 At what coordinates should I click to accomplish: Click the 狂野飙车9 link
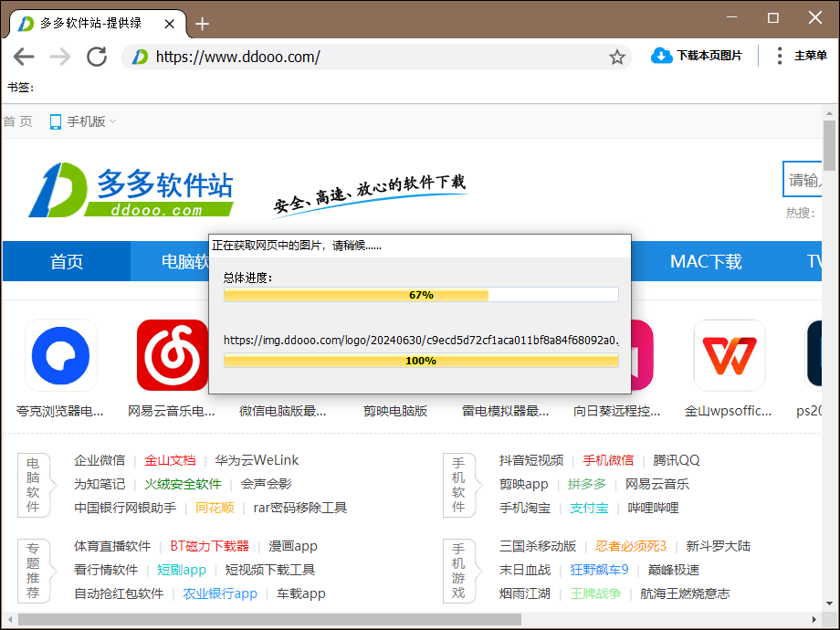(599, 570)
